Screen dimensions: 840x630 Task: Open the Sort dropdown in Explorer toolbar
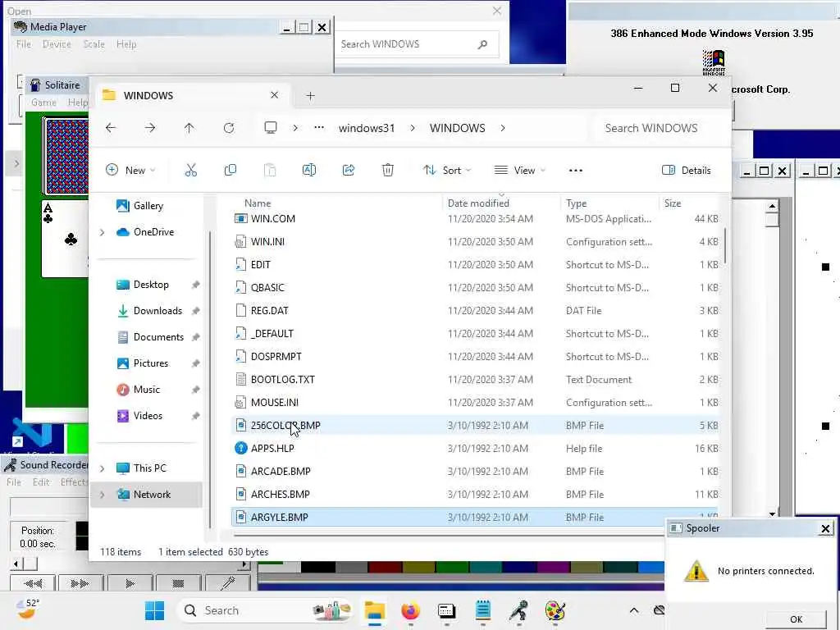click(x=447, y=171)
